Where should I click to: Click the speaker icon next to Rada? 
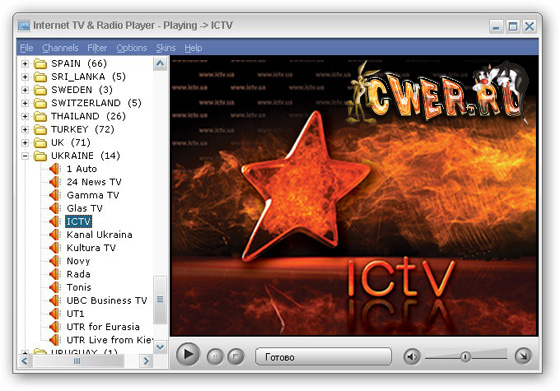pos(55,274)
